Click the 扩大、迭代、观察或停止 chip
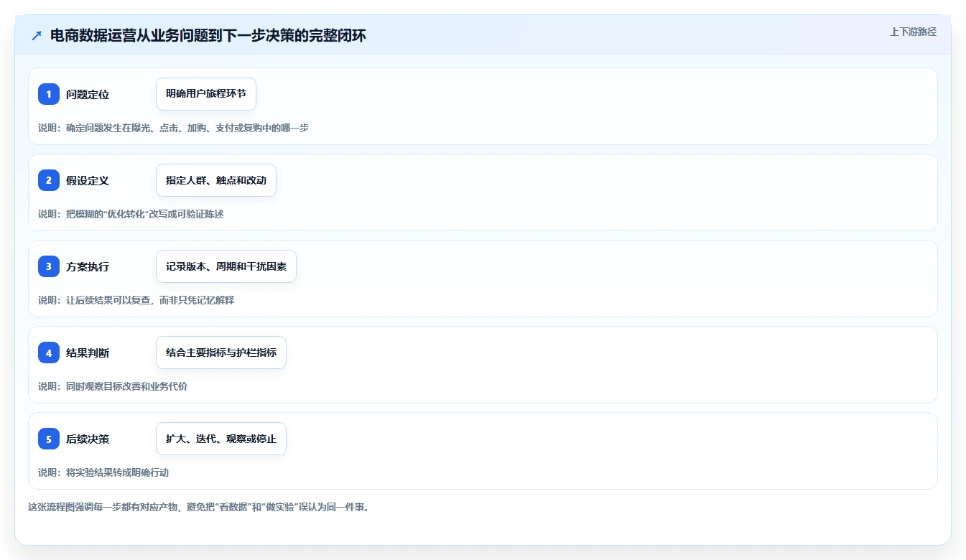Image resolution: width=966 pixels, height=560 pixels. pyautogui.click(x=221, y=439)
